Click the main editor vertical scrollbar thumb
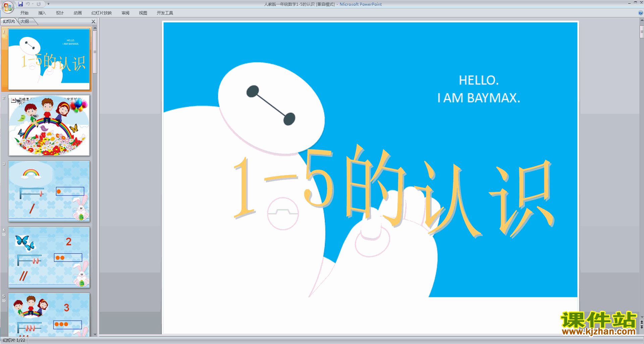The height and width of the screenshot is (344, 644). point(642,32)
